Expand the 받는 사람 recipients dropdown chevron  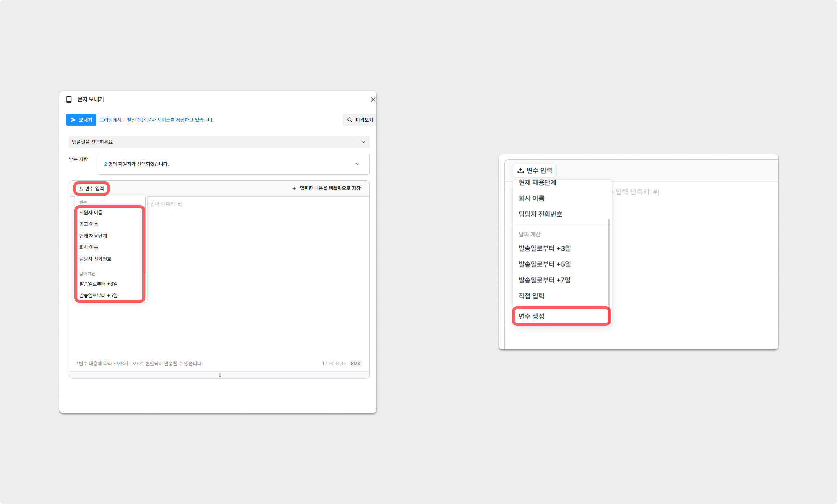[357, 164]
